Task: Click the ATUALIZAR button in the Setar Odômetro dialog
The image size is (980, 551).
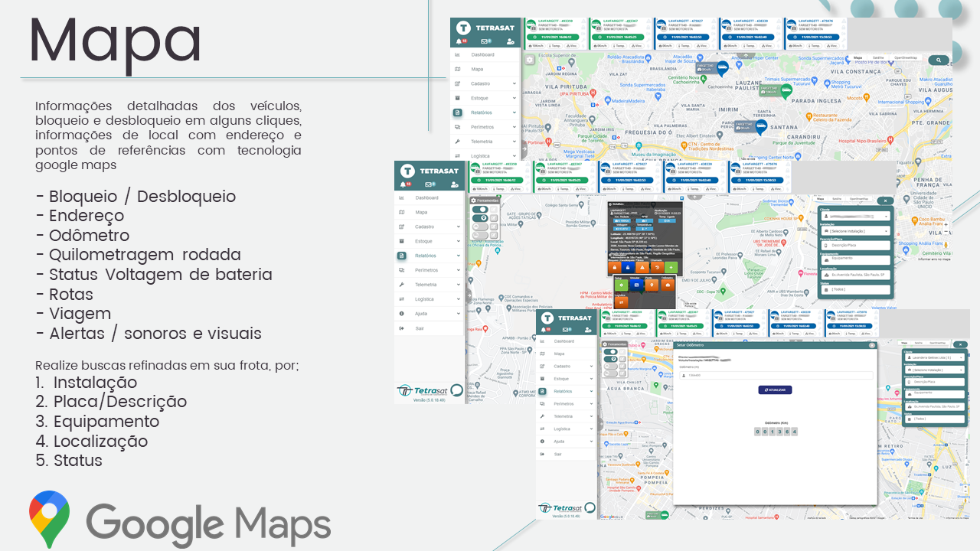Action: [x=775, y=390]
